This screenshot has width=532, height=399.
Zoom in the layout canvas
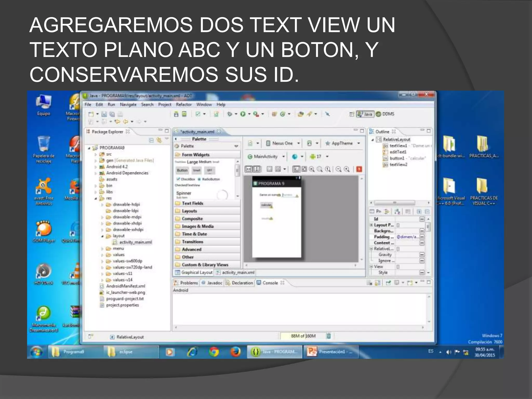pyautogui.click(x=347, y=169)
